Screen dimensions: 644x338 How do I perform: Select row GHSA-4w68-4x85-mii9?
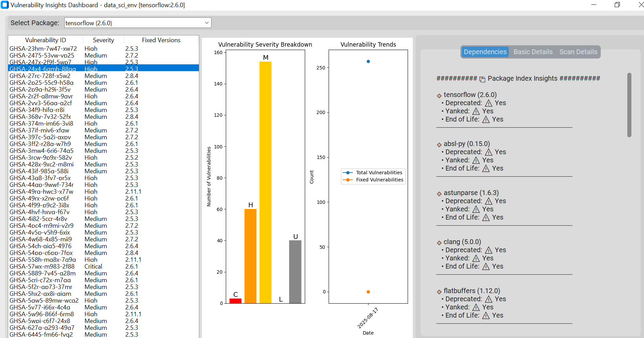(x=104, y=239)
